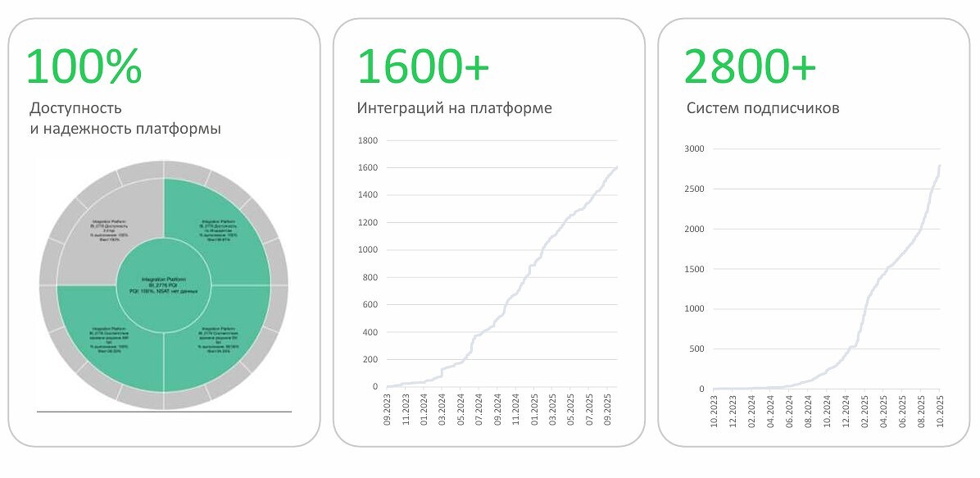This screenshot has height=478, width=980.
Task: Select the 'Интеграций на платформе' subtitle
Action: (454, 108)
